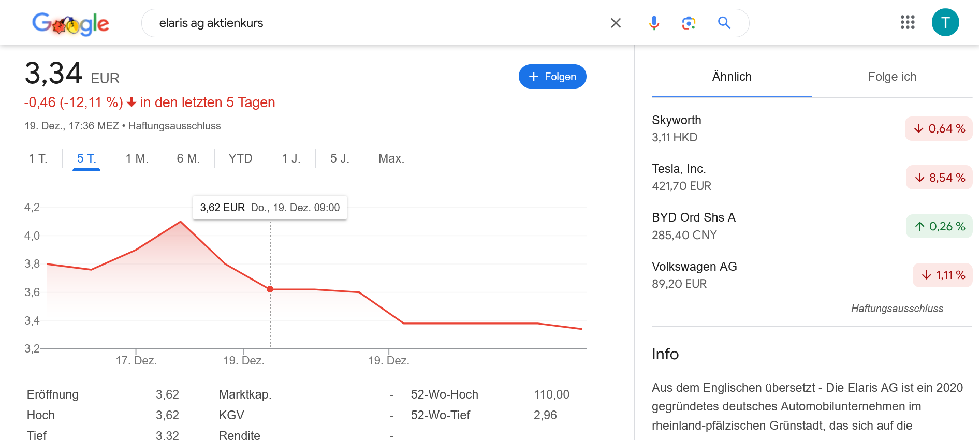Click the Folgen button to follow stock
980x440 pixels.
[552, 77]
